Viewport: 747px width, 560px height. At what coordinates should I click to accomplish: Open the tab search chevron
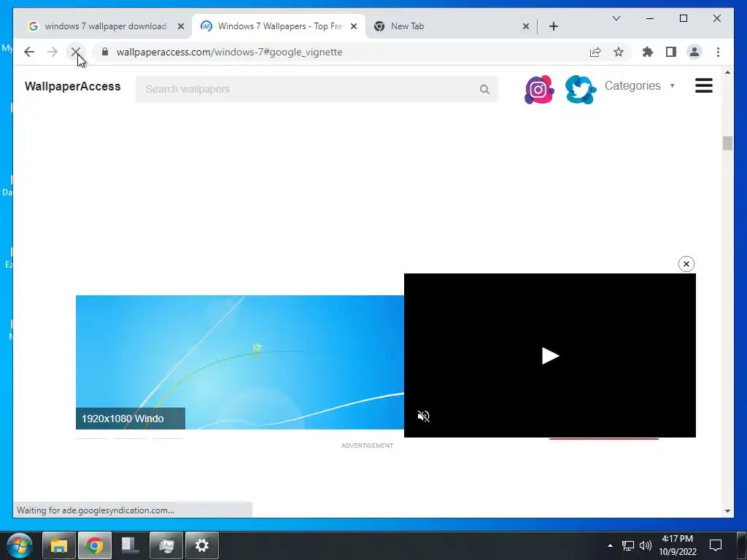tap(616, 18)
